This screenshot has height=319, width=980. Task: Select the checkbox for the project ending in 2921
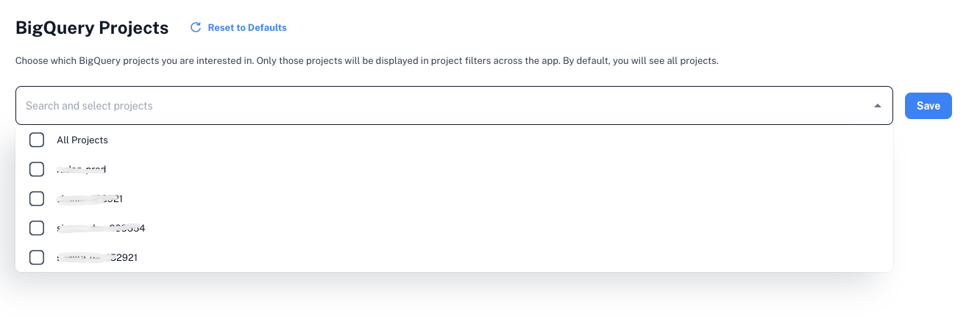click(37, 257)
